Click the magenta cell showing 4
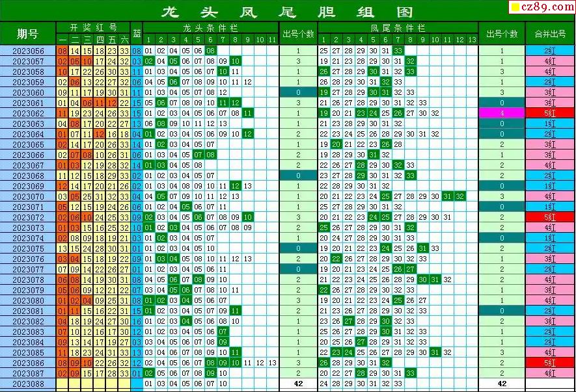Screen dimensions: 576x392 (501, 113)
